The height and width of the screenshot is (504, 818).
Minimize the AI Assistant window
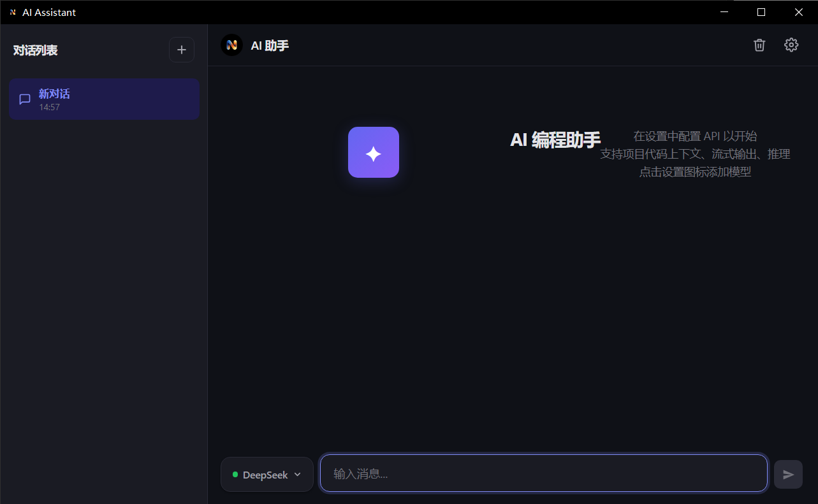pyautogui.click(x=724, y=12)
